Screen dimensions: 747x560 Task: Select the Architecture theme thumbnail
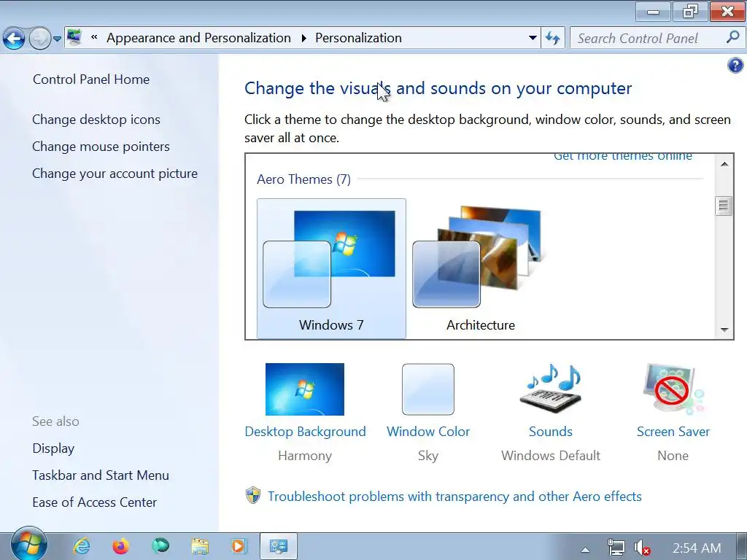click(x=480, y=268)
